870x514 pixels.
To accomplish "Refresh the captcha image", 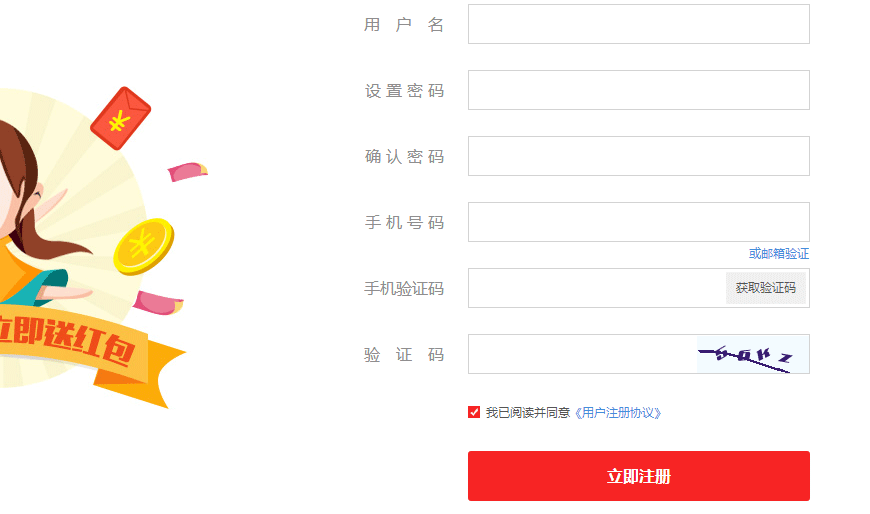I will [x=753, y=354].
